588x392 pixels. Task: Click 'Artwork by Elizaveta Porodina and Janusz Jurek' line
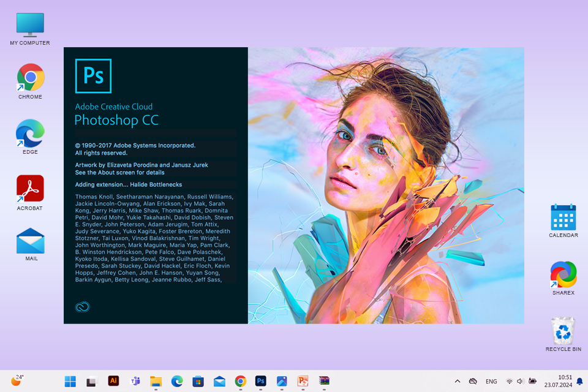click(x=141, y=165)
